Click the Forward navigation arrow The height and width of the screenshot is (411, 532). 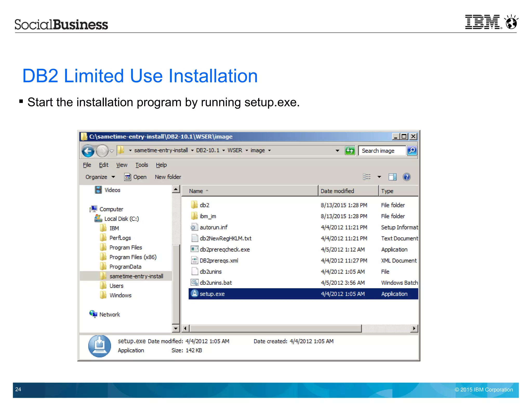tap(102, 151)
